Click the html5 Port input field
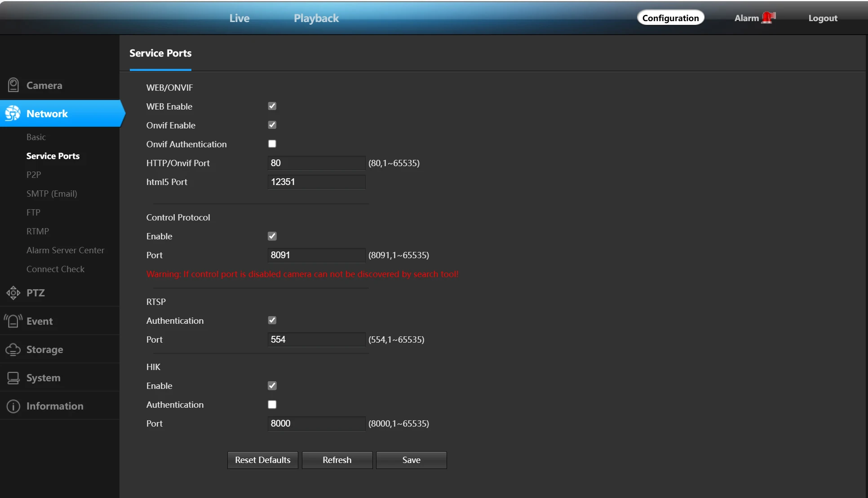 coord(316,182)
